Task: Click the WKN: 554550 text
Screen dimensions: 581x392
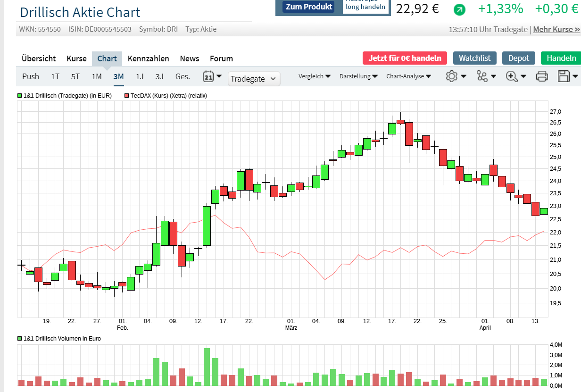Action: pyautogui.click(x=40, y=29)
